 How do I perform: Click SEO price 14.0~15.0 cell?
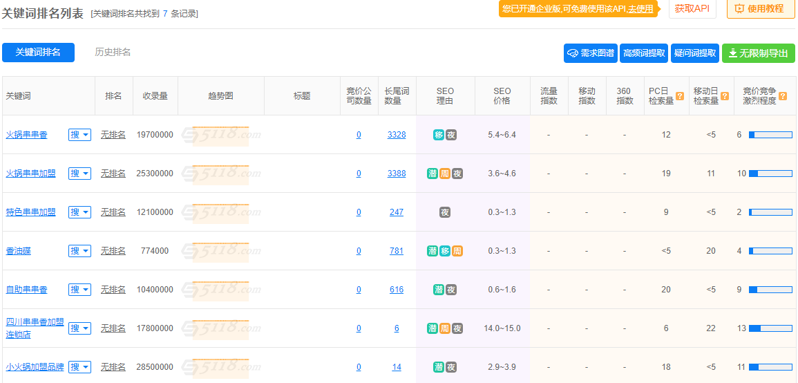(x=502, y=328)
